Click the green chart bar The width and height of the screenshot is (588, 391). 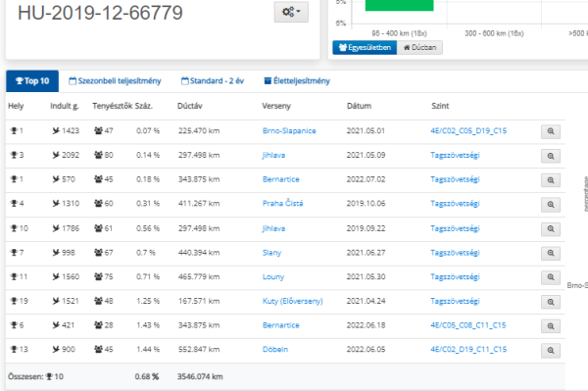pos(400,5)
